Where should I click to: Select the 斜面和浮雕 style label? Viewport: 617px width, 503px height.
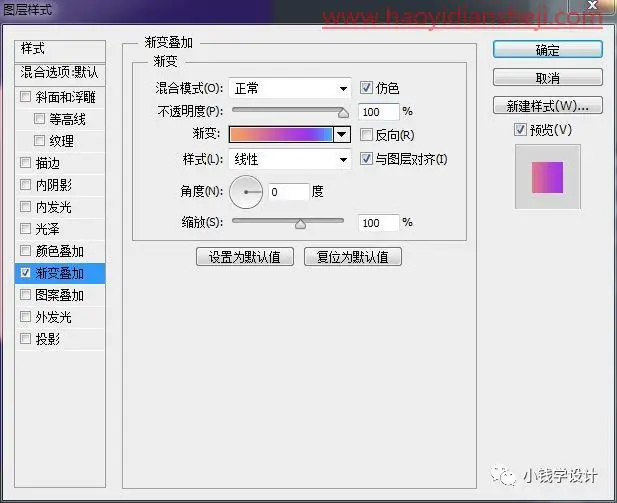[65, 97]
